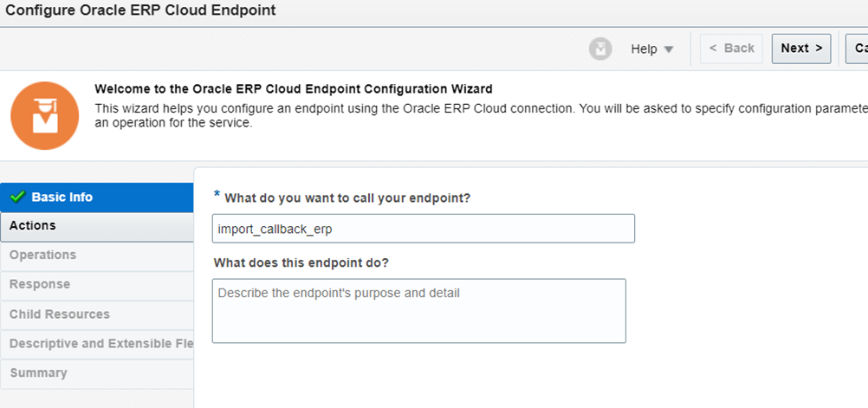Click the Back button

pos(731,49)
